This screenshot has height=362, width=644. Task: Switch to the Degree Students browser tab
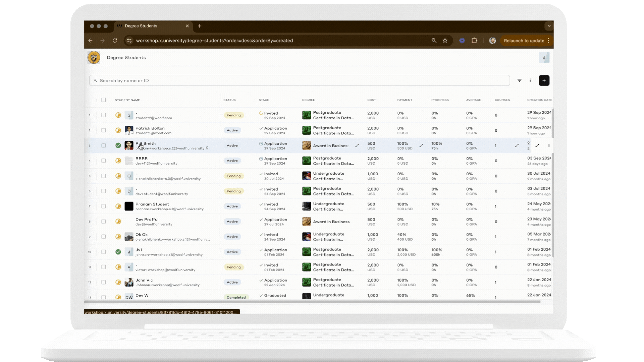[141, 26]
